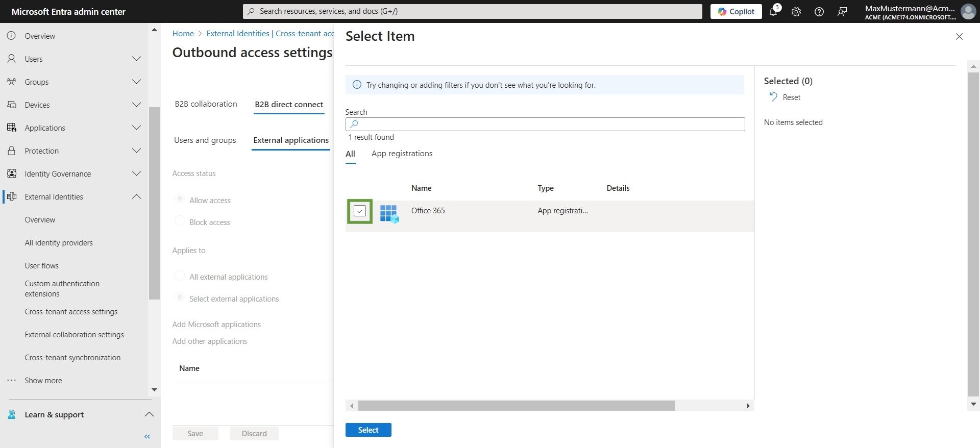
Task: Open the External applications tab
Action: coord(291,140)
